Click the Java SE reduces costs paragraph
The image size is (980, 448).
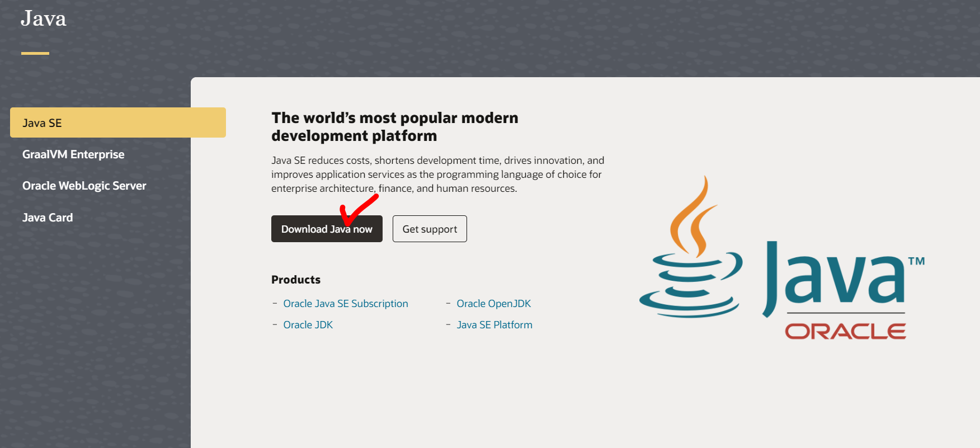tap(438, 175)
